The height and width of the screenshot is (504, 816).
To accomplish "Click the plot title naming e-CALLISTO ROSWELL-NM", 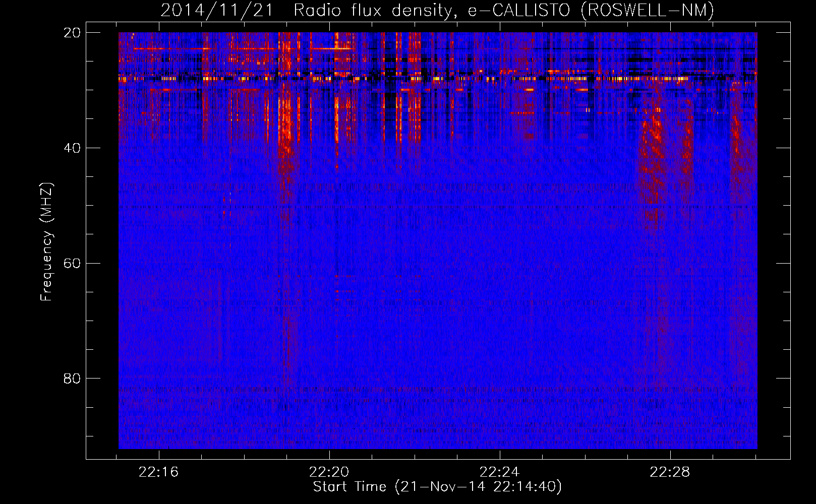I will click(x=437, y=11).
